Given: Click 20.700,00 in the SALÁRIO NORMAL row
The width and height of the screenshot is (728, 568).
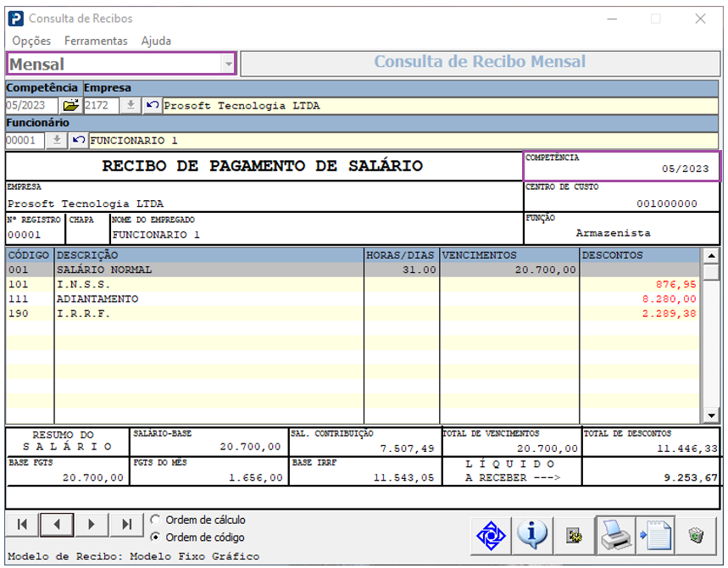Looking at the screenshot, I should click(546, 270).
